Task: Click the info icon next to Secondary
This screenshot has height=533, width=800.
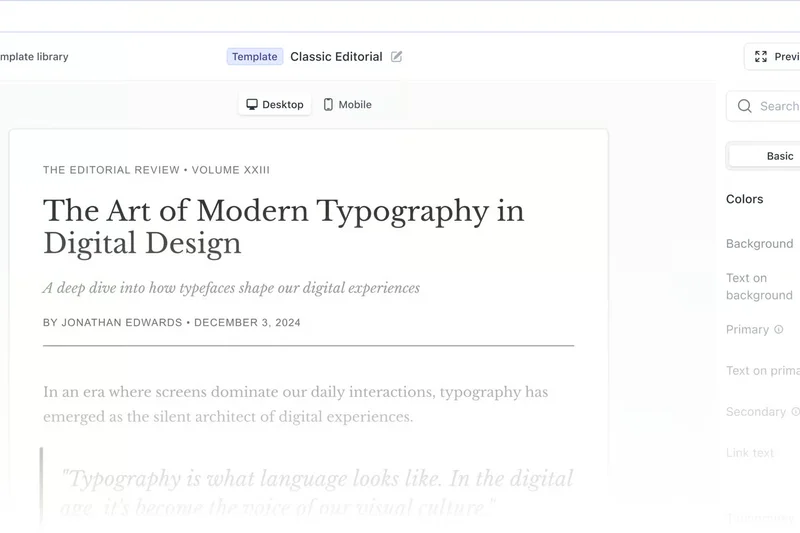Action: coord(795,412)
